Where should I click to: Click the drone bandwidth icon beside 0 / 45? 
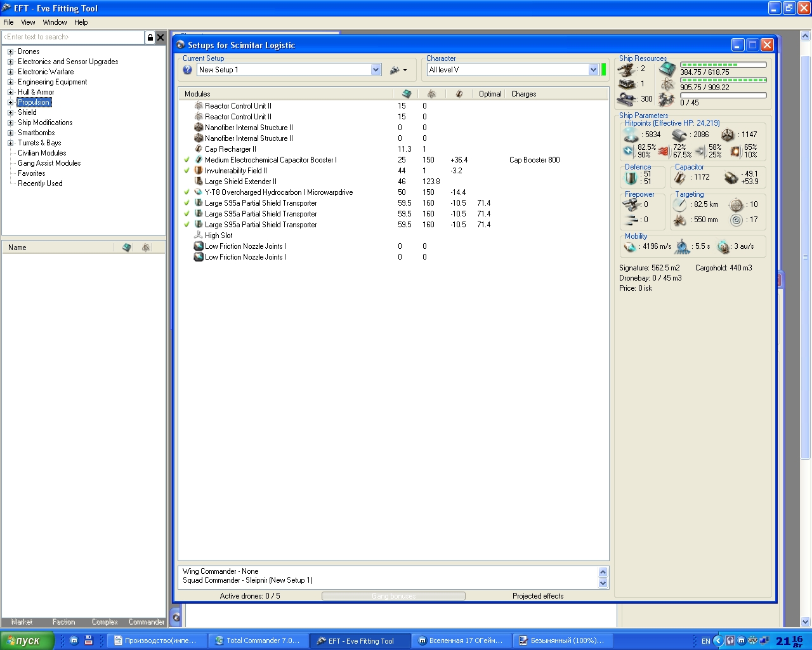coord(667,100)
